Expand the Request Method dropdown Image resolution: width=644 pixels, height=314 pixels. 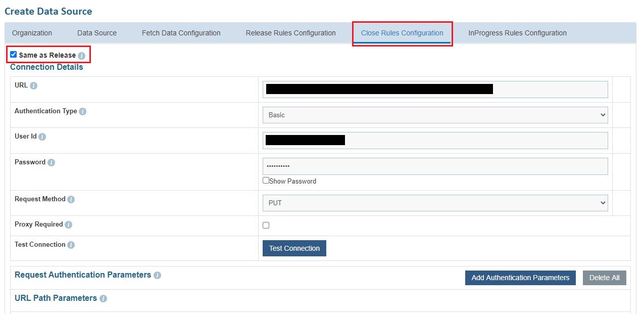(435, 203)
